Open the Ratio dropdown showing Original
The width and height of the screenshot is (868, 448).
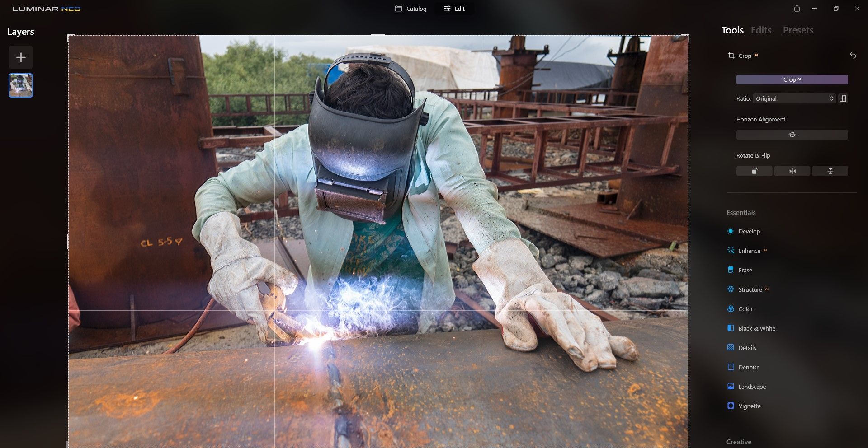[x=794, y=98]
